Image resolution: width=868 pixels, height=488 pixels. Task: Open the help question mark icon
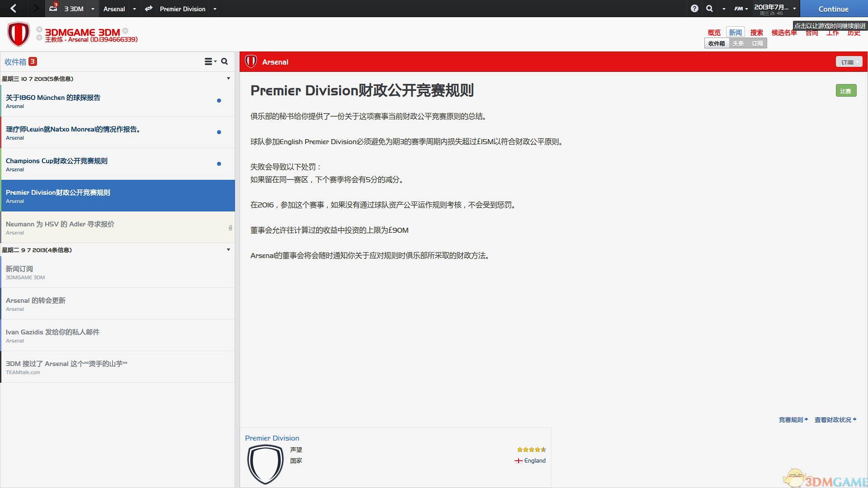pyautogui.click(x=695, y=9)
